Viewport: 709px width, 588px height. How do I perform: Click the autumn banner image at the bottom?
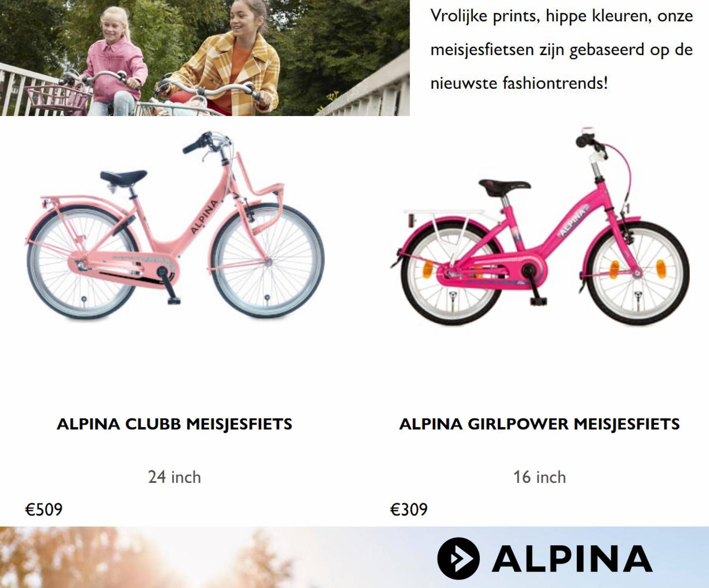click(354, 557)
